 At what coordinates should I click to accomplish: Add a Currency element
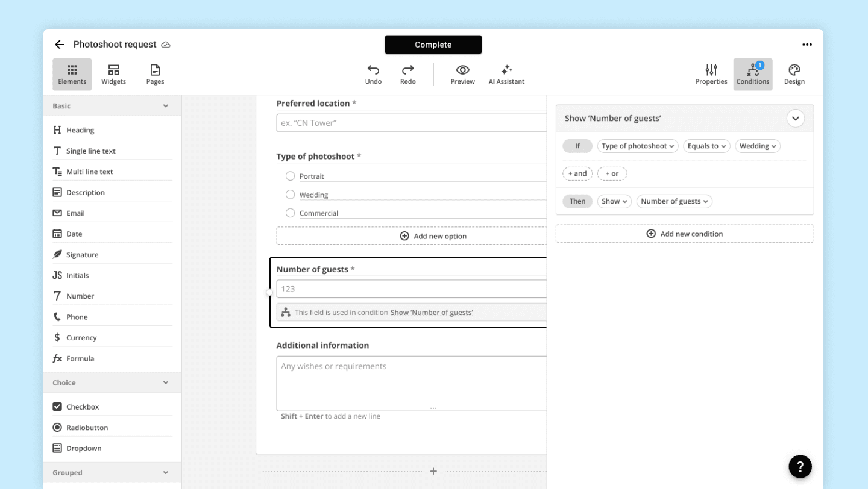[x=113, y=338]
